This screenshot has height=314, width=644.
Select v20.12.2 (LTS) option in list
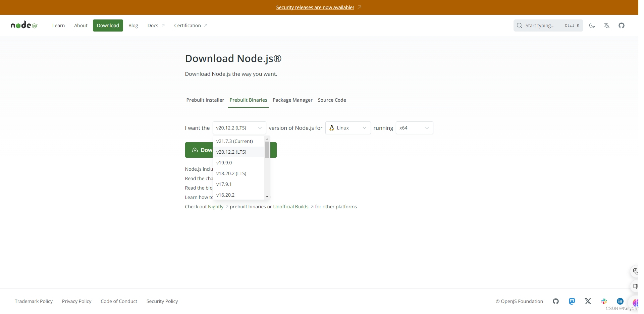click(238, 152)
